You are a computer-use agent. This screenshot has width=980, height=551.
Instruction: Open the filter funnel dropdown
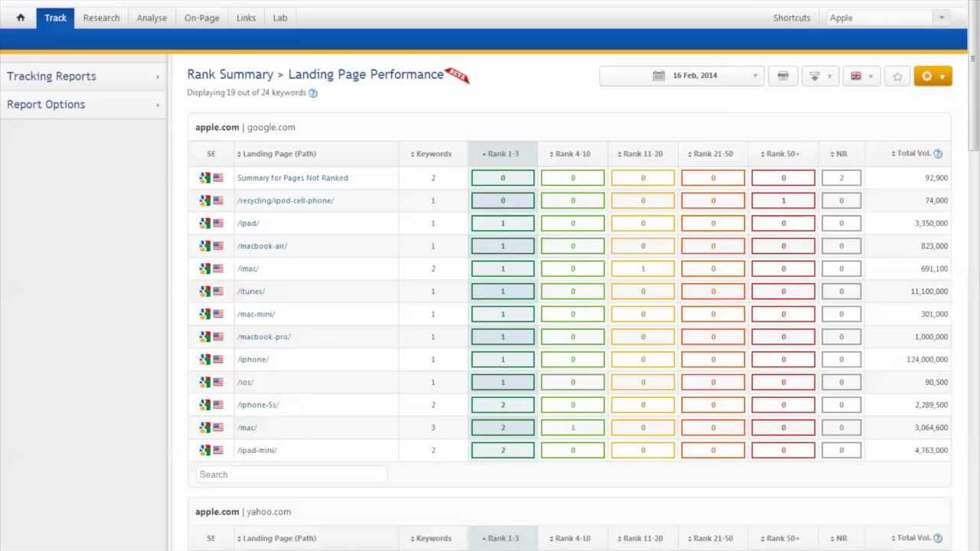(819, 76)
